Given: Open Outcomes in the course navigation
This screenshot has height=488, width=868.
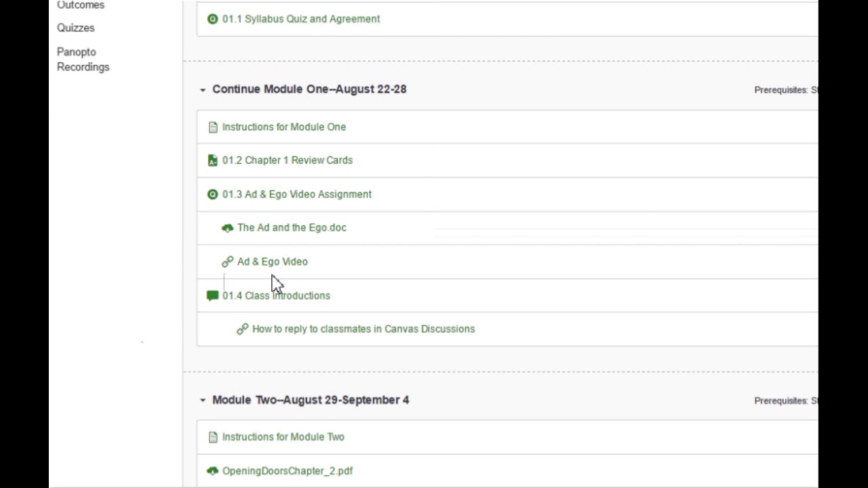Looking at the screenshot, I should [80, 5].
